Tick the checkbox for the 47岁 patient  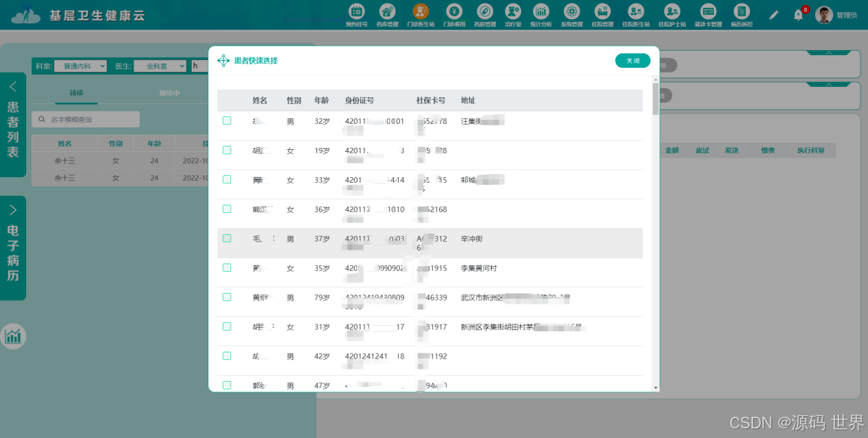[227, 385]
